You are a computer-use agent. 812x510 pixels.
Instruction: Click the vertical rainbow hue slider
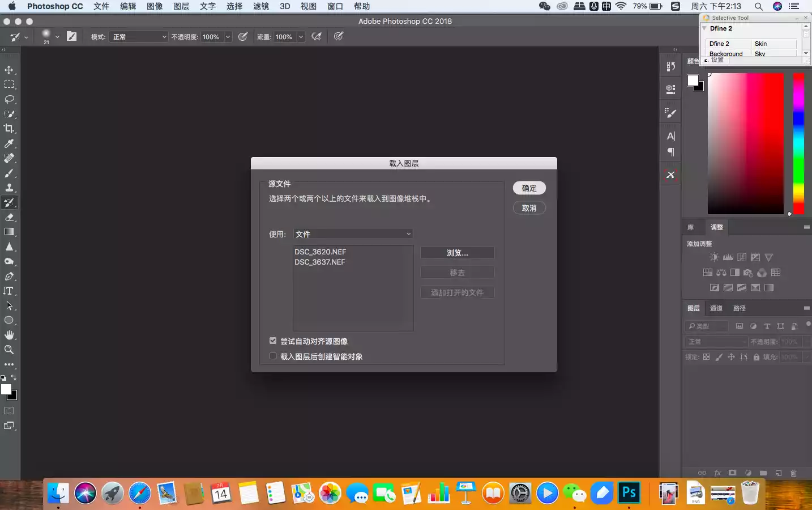pos(798,142)
